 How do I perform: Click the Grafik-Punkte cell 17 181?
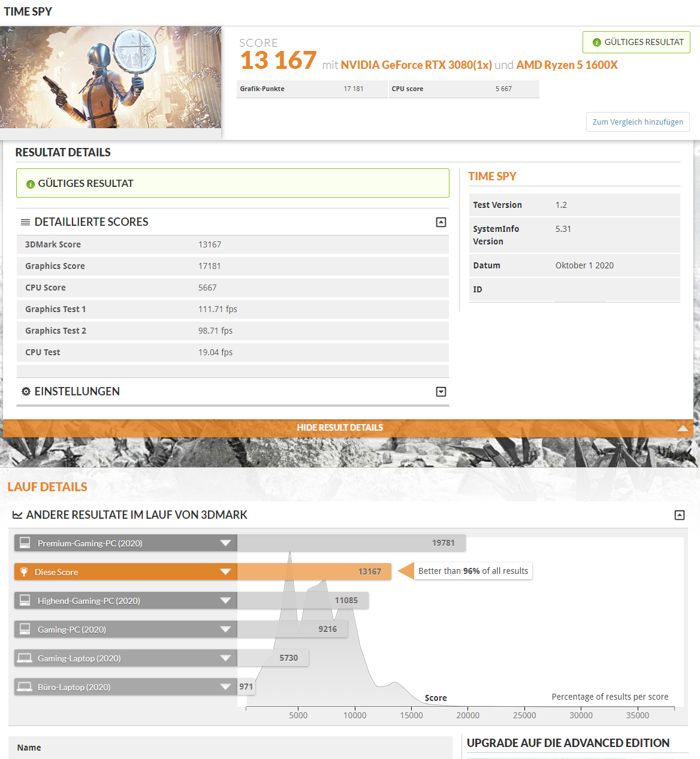[354, 89]
